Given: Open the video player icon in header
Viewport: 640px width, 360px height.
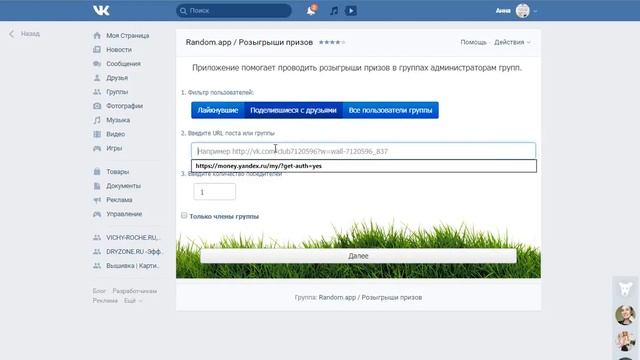Looking at the screenshot, I should point(351,11).
